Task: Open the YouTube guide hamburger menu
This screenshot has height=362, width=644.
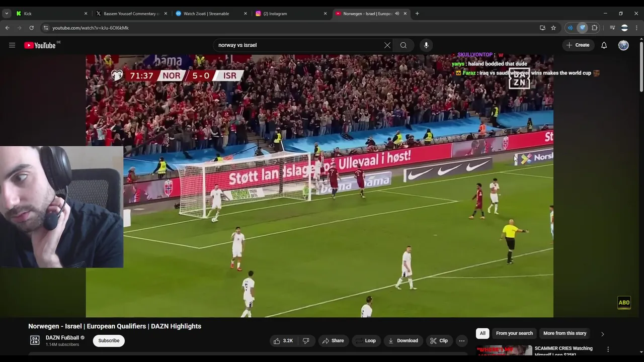Action: coord(12,45)
